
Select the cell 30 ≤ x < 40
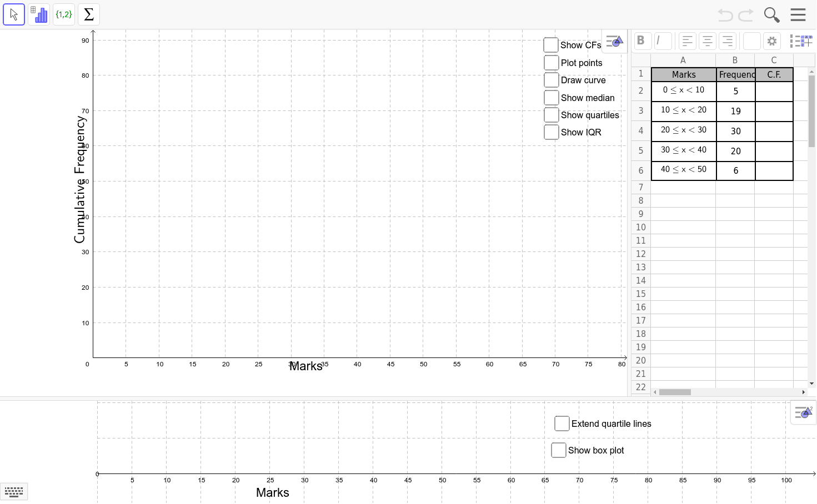684,151
